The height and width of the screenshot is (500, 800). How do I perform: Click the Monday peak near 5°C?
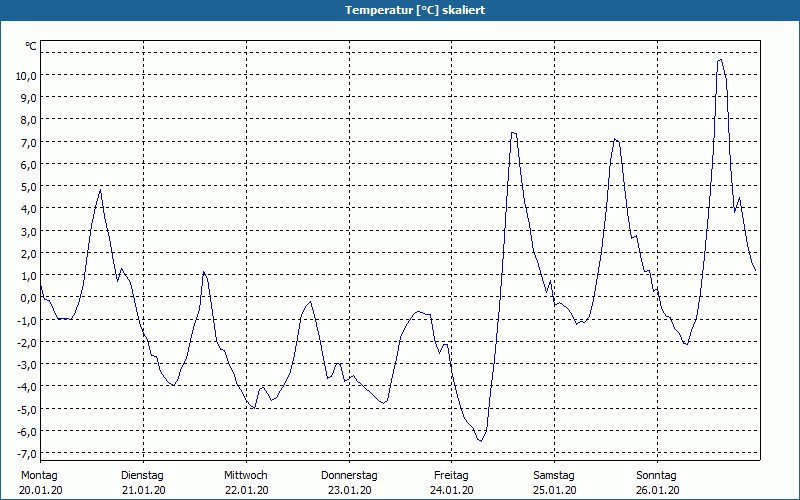click(101, 190)
